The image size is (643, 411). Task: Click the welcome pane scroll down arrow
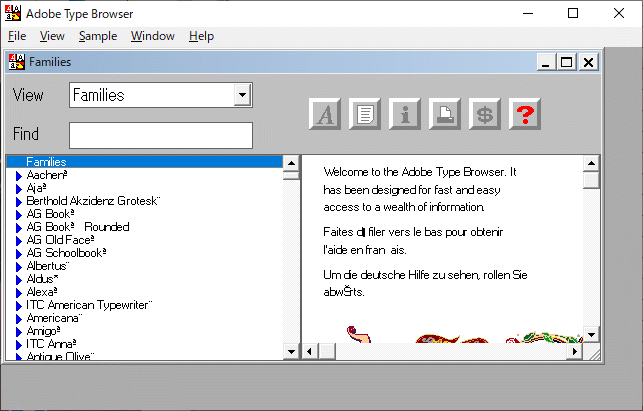click(591, 335)
